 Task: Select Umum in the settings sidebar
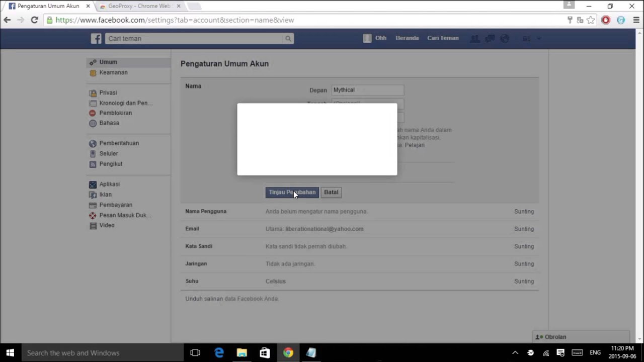click(x=129, y=62)
